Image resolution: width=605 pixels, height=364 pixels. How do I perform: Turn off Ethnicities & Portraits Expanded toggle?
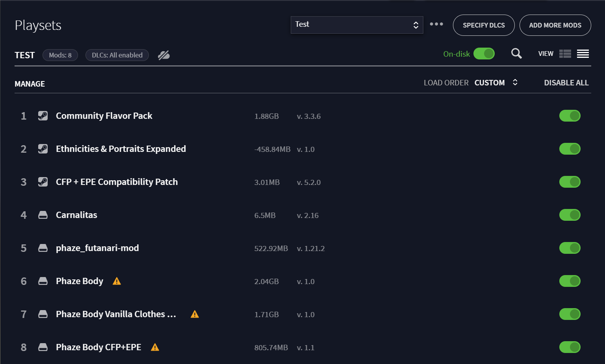coord(570,149)
